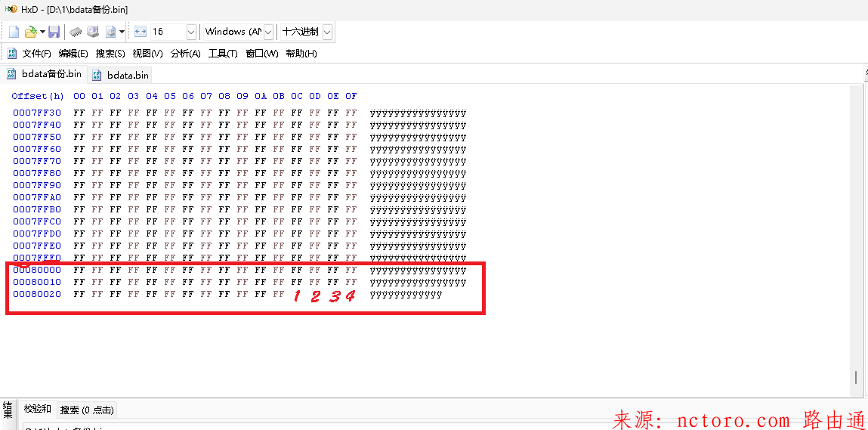Click the first byte at offset 00080000
The width and height of the screenshot is (868, 430).
(79, 270)
